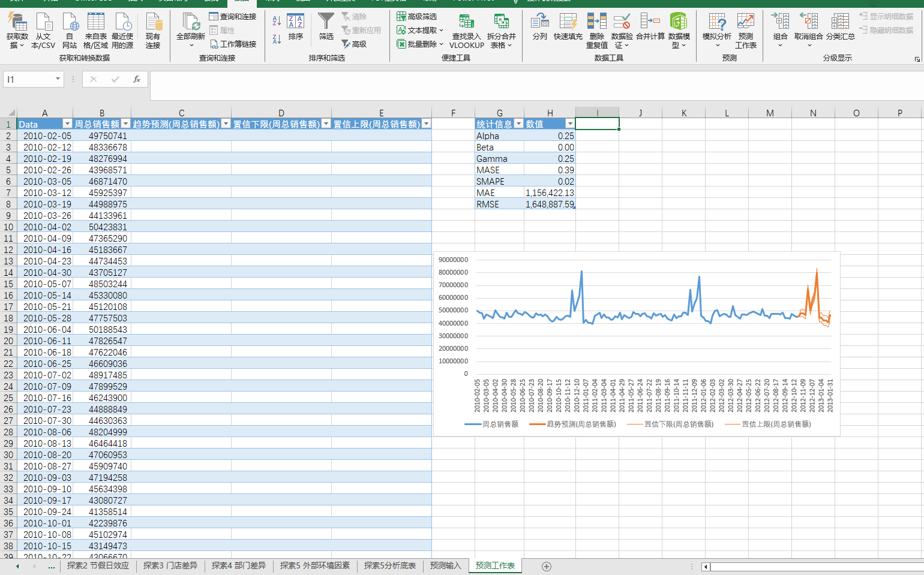Switch to 探索5 外部环境因素 sheet

tap(315, 566)
